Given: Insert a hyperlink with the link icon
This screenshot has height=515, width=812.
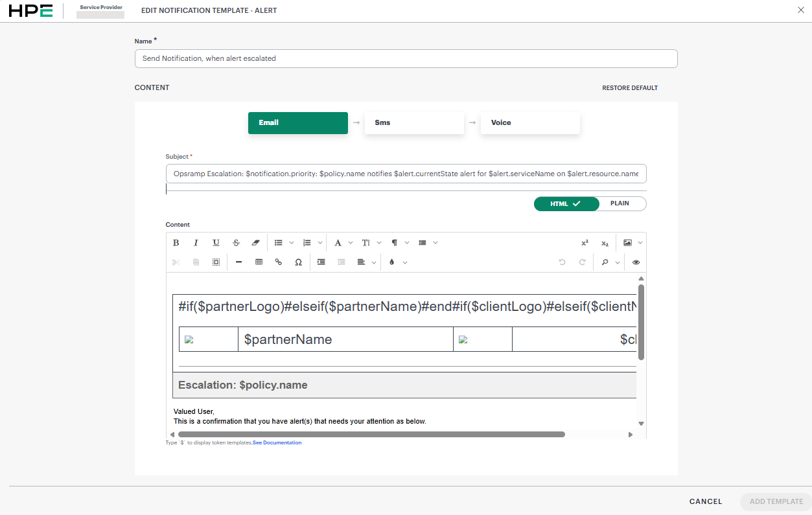Looking at the screenshot, I should 279,262.
